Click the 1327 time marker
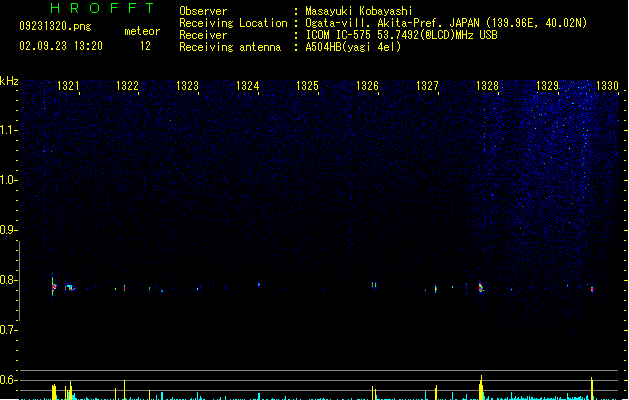Viewport: 629px width, 400px height. pyautogui.click(x=427, y=86)
